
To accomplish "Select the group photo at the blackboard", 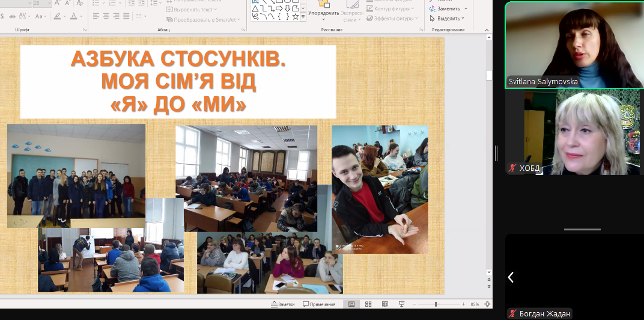I will click(x=76, y=176).
